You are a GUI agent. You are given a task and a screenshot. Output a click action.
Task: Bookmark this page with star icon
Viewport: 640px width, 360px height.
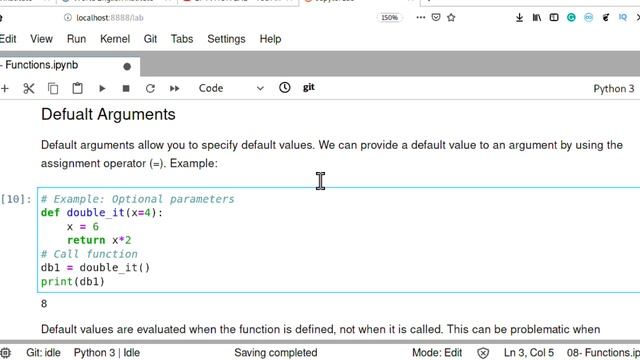[451, 18]
